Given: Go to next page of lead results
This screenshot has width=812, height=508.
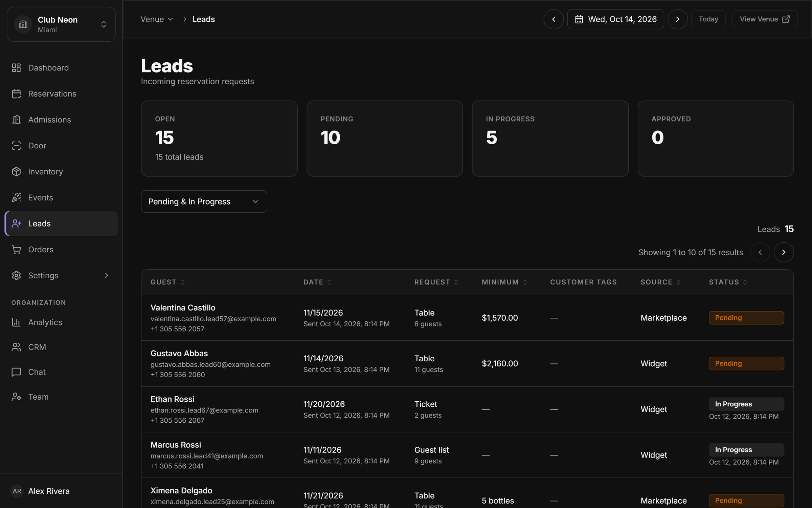Looking at the screenshot, I should (x=783, y=252).
